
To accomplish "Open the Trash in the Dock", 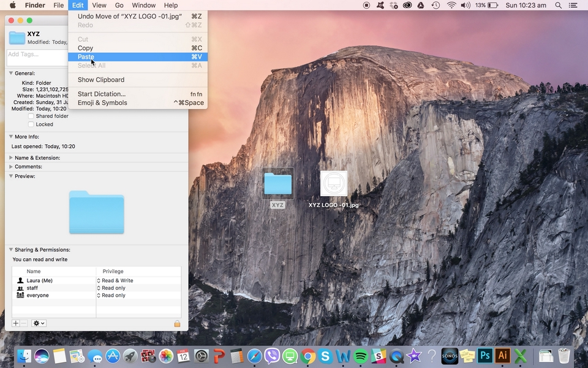I will click(x=563, y=356).
